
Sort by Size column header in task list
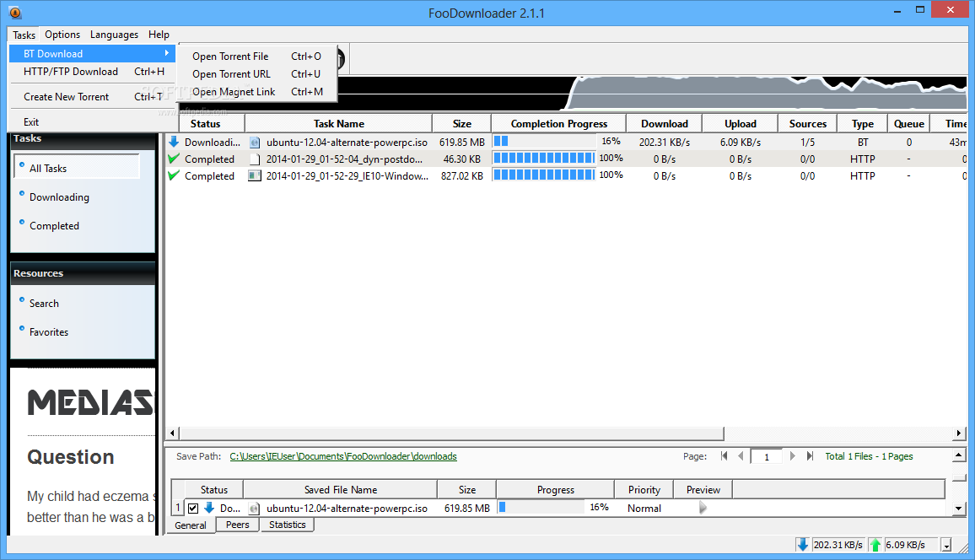[x=462, y=124]
